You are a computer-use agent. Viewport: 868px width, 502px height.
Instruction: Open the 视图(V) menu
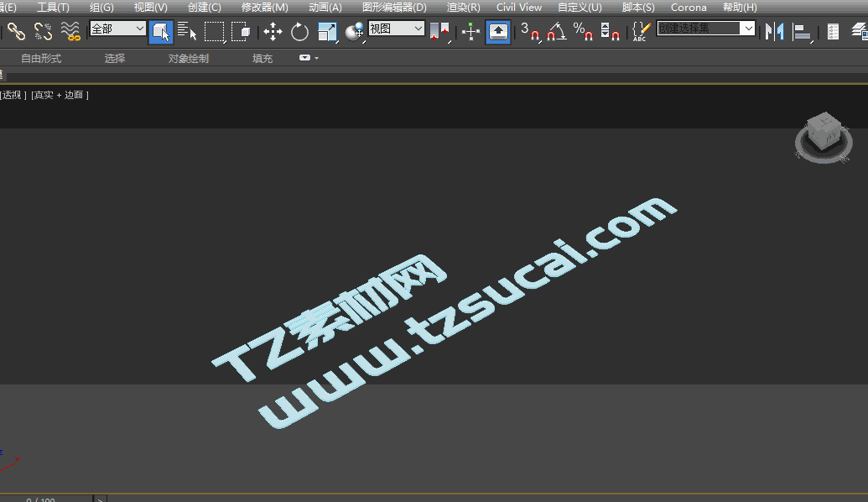[151, 8]
